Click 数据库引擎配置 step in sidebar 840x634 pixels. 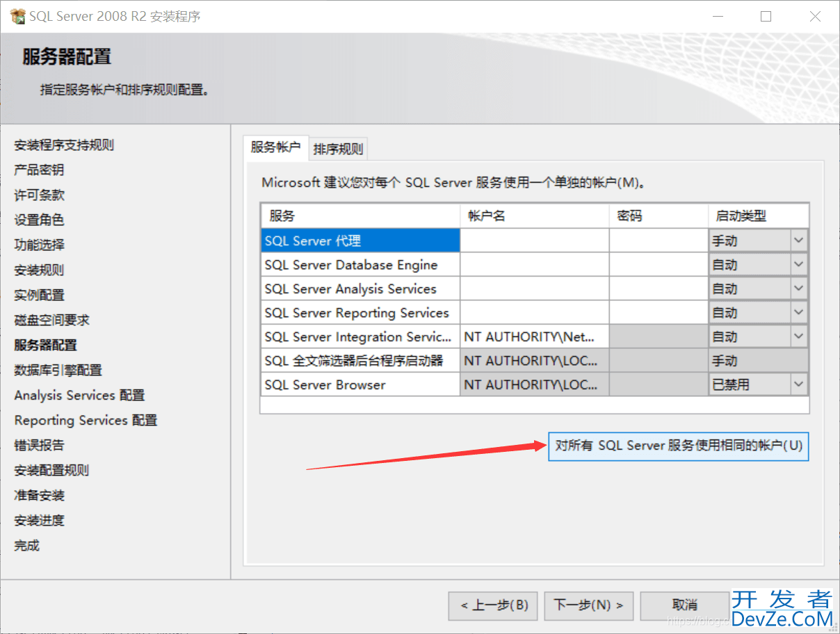pyautogui.click(x=58, y=371)
